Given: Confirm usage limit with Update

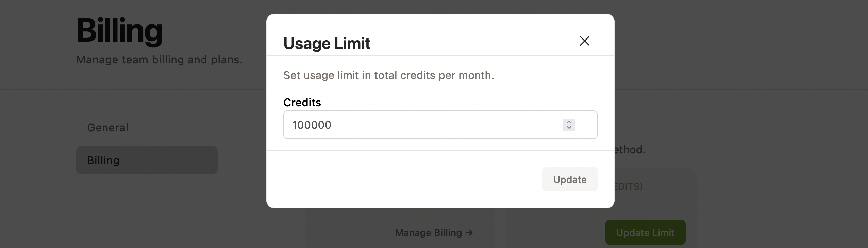Looking at the screenshot, I should (569, 179).
